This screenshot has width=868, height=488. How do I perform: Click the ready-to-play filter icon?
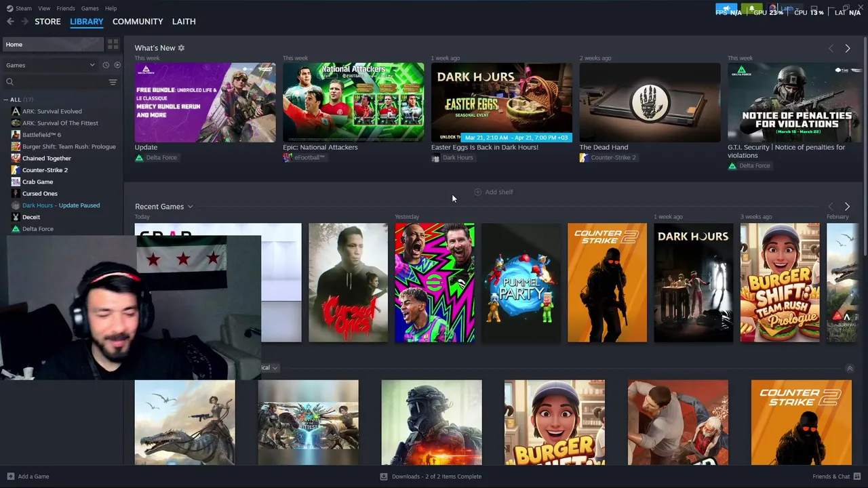[117, 65]
